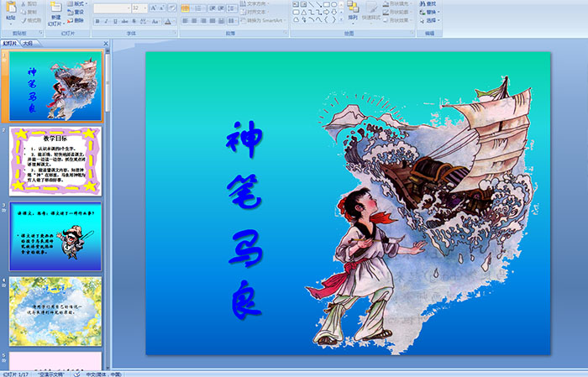This screenshot has height=377, width=588.
Task: Click the Distributed alignment icon
Action: coord(221,21)
